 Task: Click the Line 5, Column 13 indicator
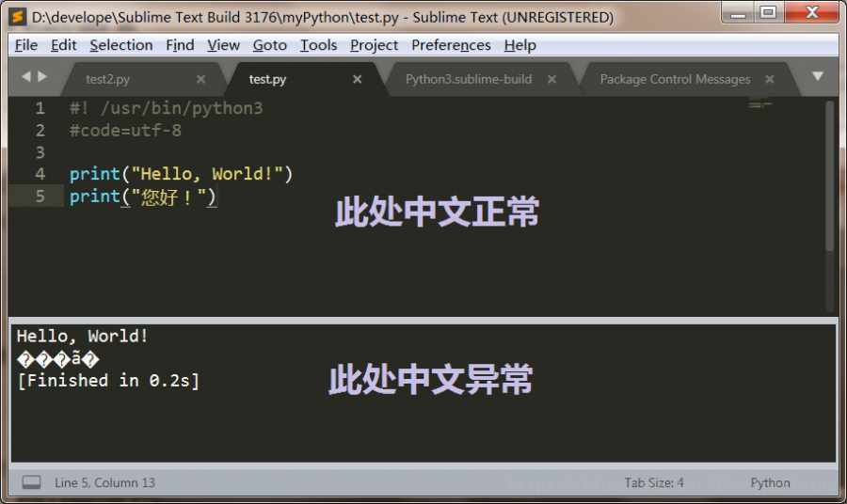[104, 482]
